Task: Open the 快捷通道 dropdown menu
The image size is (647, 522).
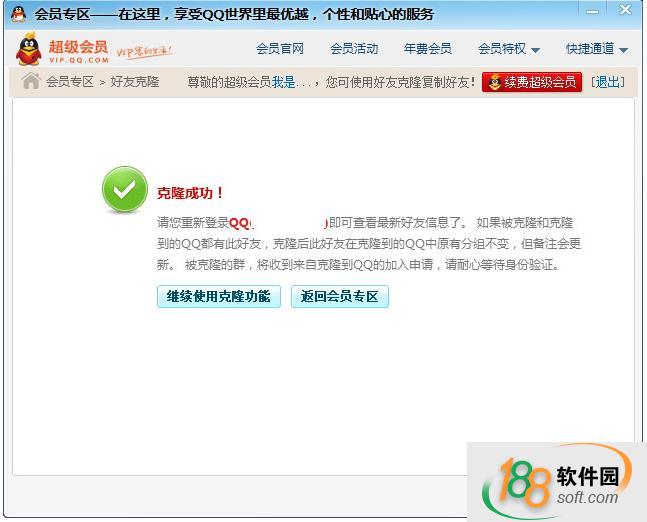Action: click(596, 49)
